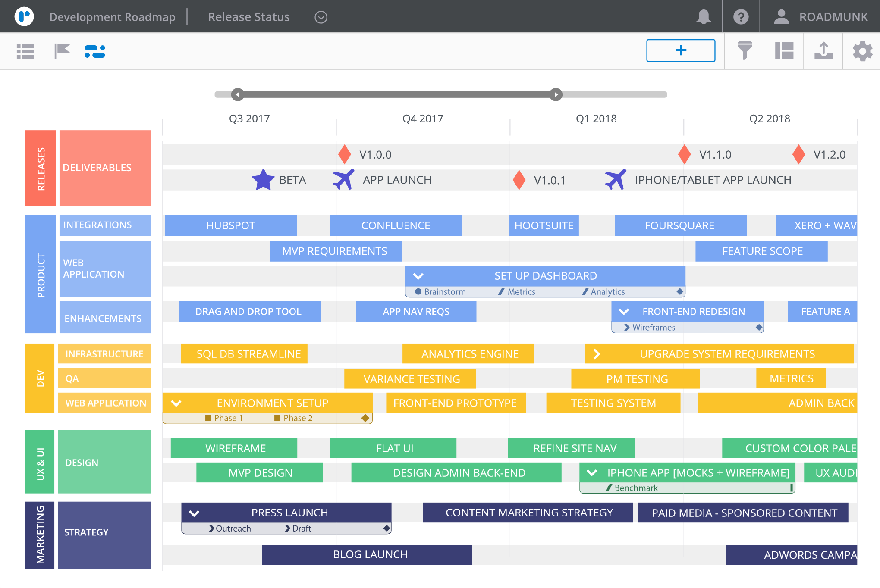Open the FOURSQUARE integration bar
Viewport: 880px width, 588px height.
(x=681, y=225)
